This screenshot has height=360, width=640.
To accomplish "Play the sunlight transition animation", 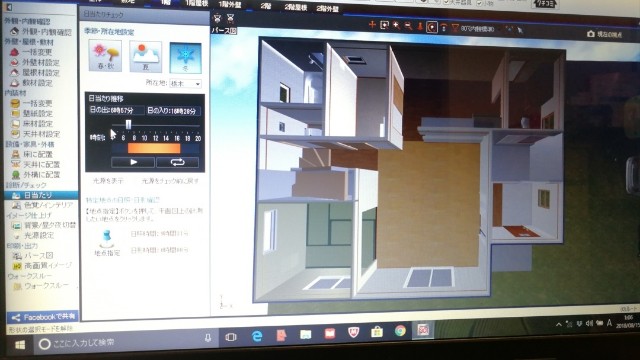I will click(133, 162).
